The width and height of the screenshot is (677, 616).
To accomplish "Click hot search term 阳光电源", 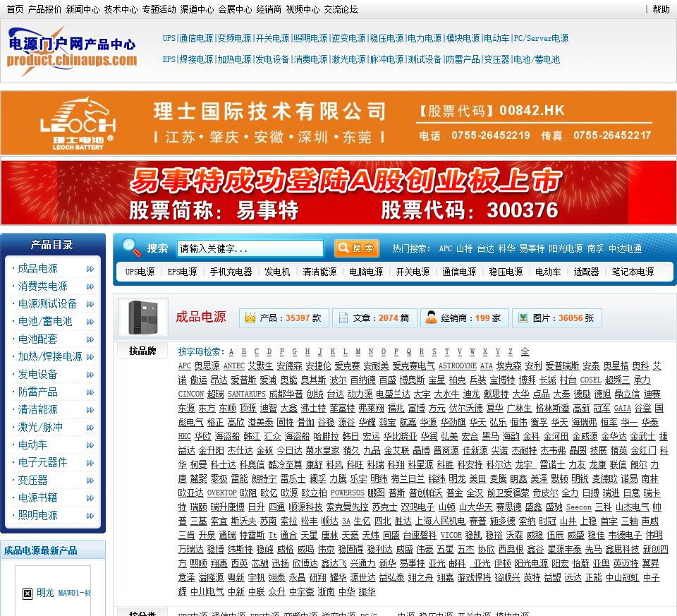I will point(566,248).
